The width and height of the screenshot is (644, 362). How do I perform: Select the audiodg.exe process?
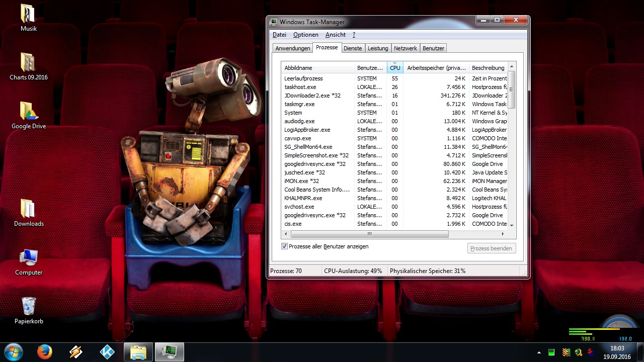coord(394,121)
